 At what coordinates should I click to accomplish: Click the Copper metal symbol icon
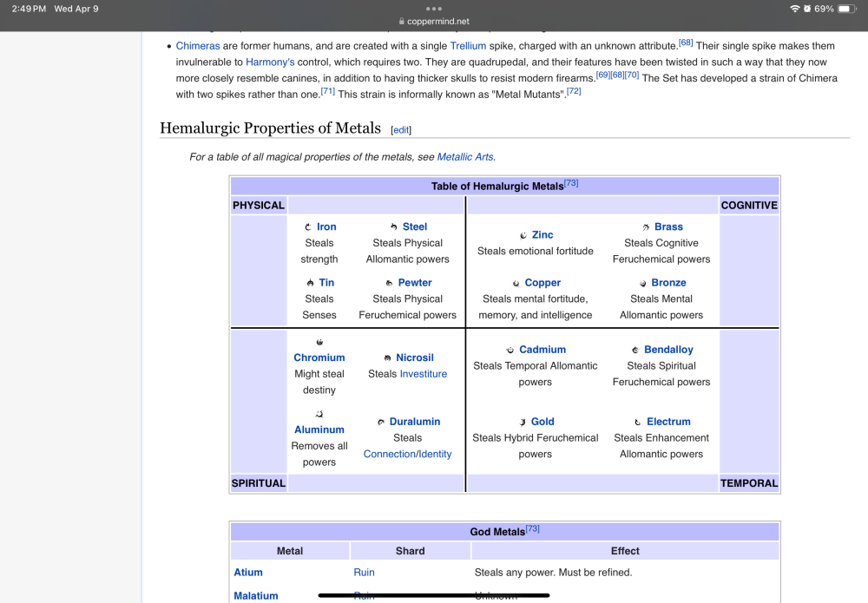pos(516,283)
